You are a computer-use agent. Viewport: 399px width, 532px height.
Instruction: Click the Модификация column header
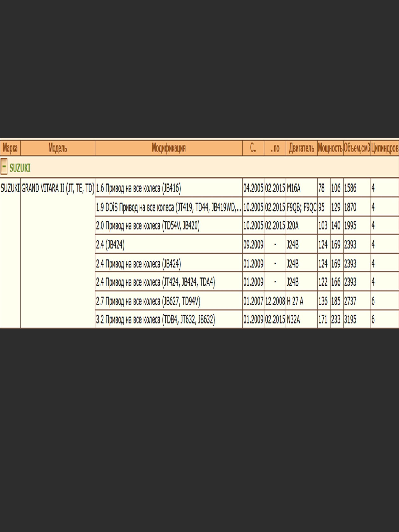point(169,148)
